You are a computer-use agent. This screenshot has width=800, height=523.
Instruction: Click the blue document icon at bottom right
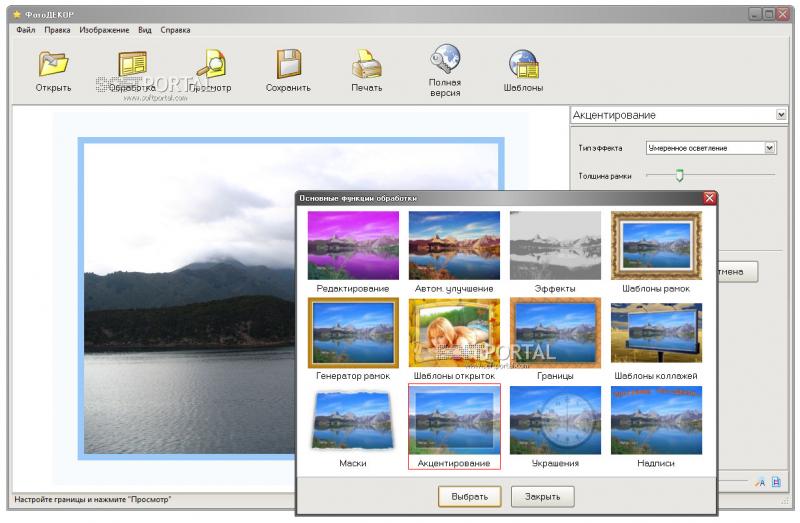point(776,482)
